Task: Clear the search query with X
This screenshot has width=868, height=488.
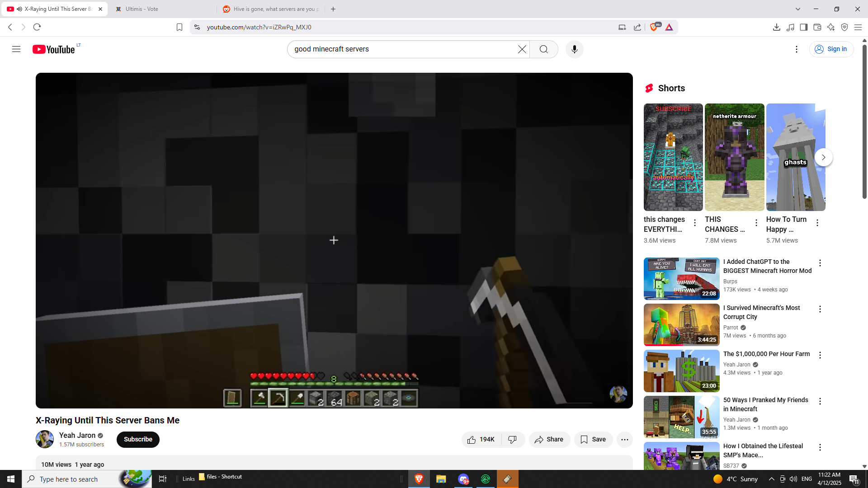Action: tap(522, 49)
